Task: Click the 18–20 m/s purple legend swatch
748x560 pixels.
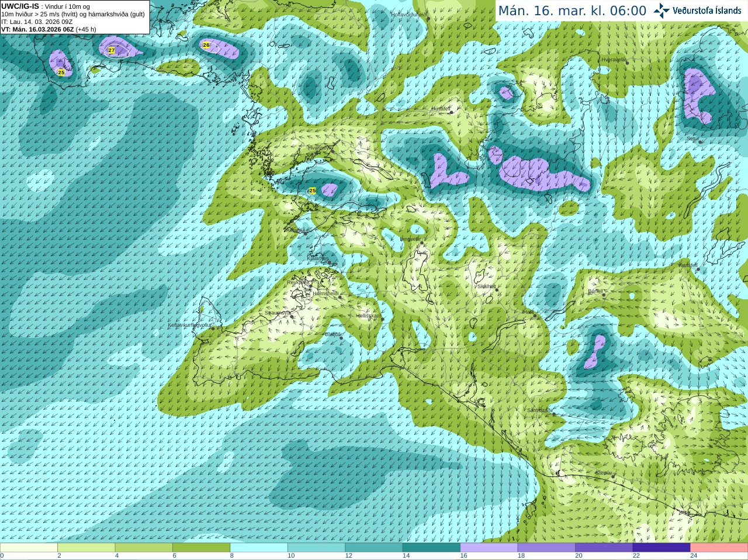Action: coord(546,548)
